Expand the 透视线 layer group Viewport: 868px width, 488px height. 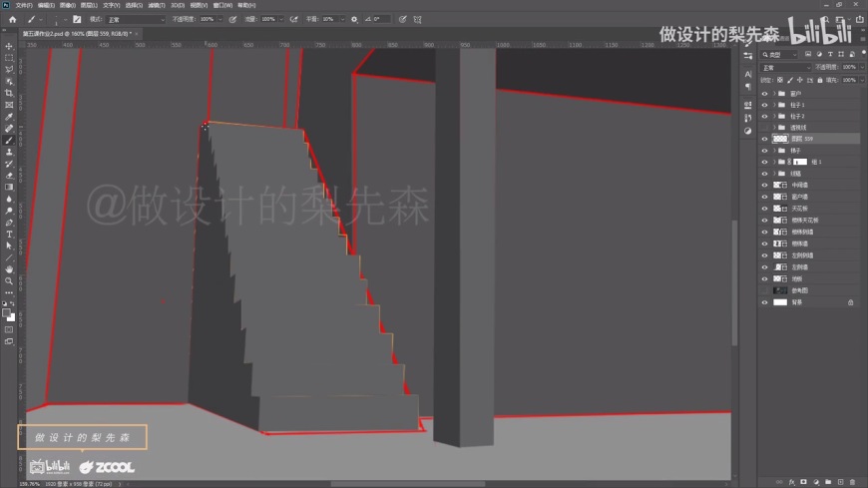774,128
